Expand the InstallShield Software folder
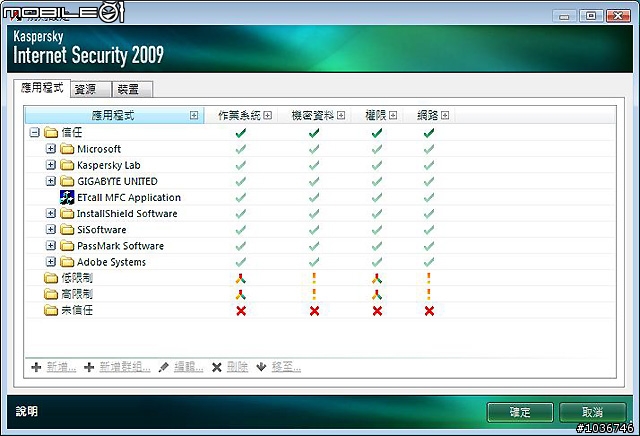The width and height of the screenshot is (640, 436). (x=51, y=213)
